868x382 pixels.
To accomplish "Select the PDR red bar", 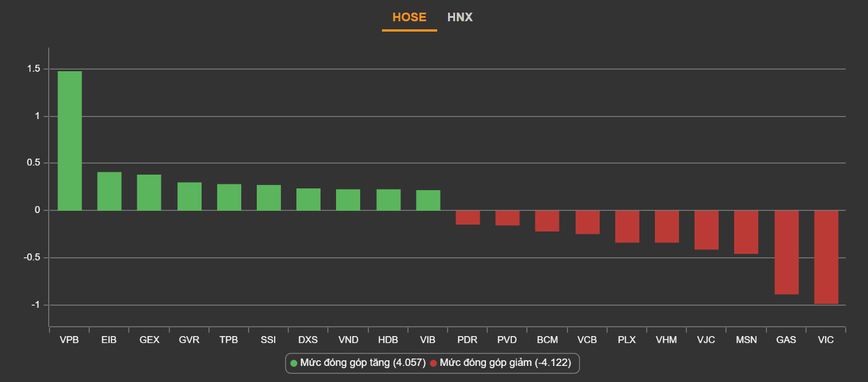I will point(468,217).
